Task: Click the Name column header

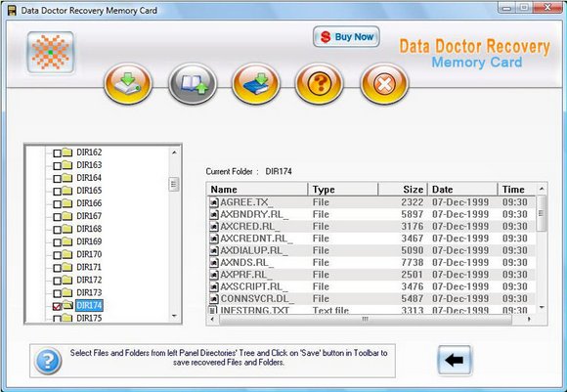Action: pos(257,190)
